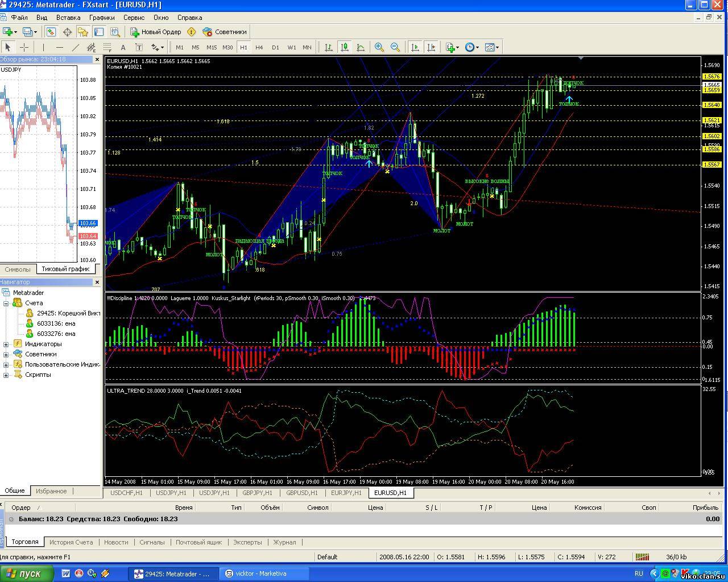Switch to the M1 timeframe

180,47
